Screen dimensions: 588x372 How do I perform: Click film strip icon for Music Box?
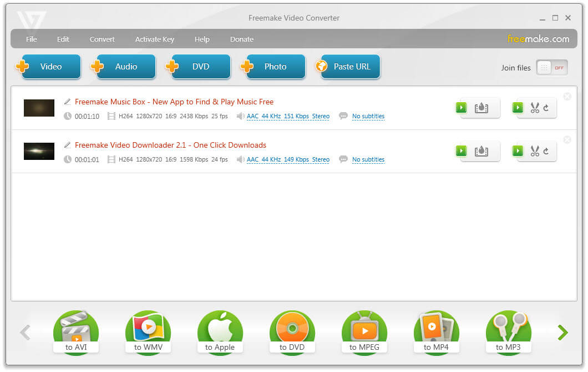point(111,117)
